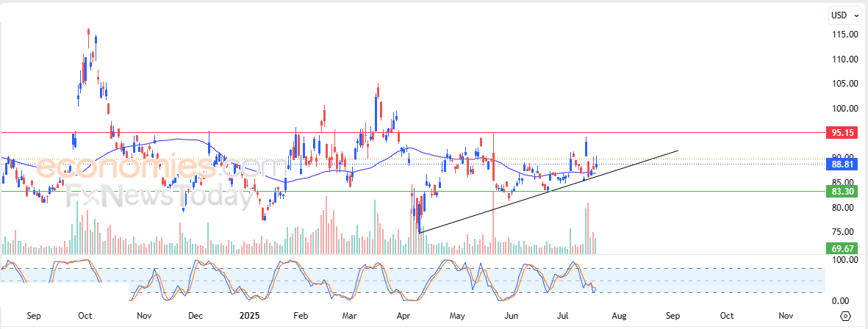Click the Jul time axis label

(x=564, y=316)
